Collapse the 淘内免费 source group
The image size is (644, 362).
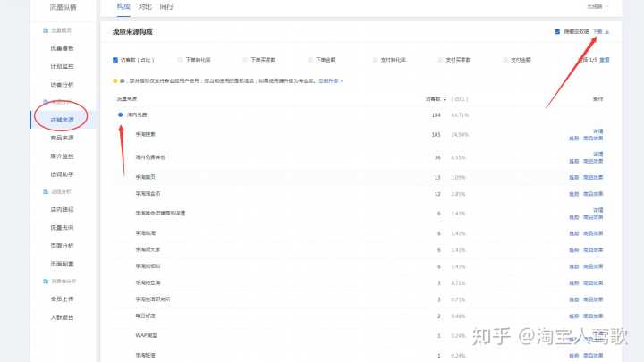(121, 115)
